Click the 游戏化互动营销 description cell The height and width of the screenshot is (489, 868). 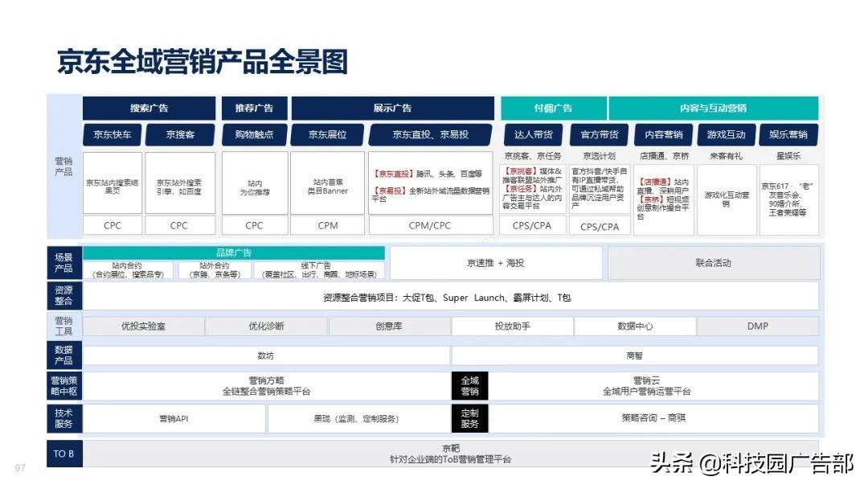click(727, 199)
